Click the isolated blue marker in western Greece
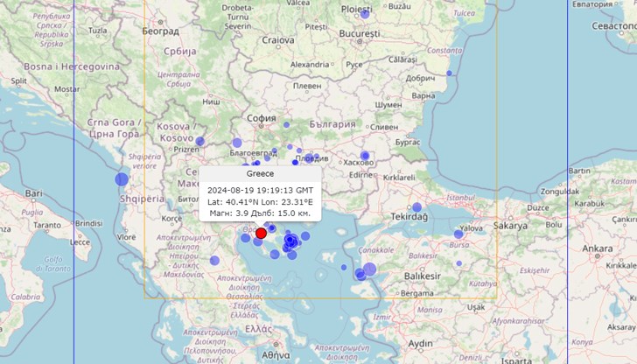This screenshot has width=637, height=364. (x=214, y=260)
